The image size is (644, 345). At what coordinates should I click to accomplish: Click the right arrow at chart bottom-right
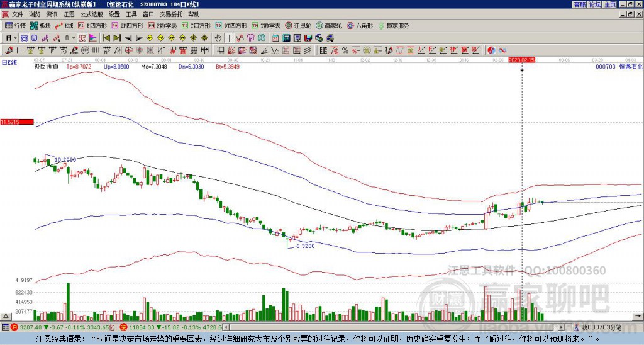639,317
